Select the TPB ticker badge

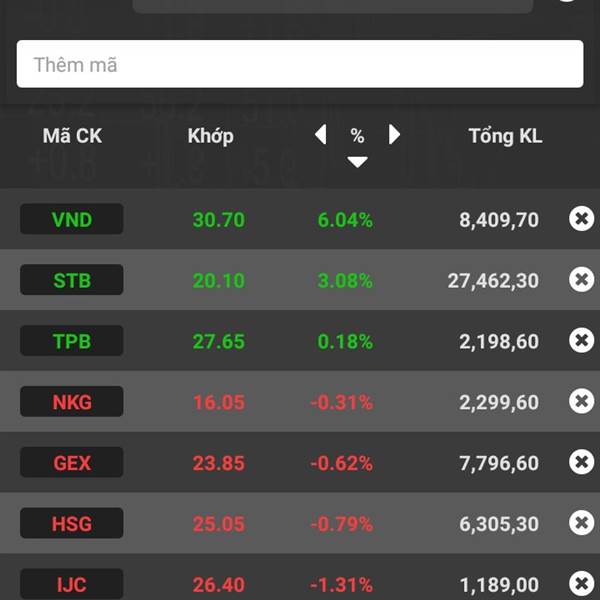point(72,341)
